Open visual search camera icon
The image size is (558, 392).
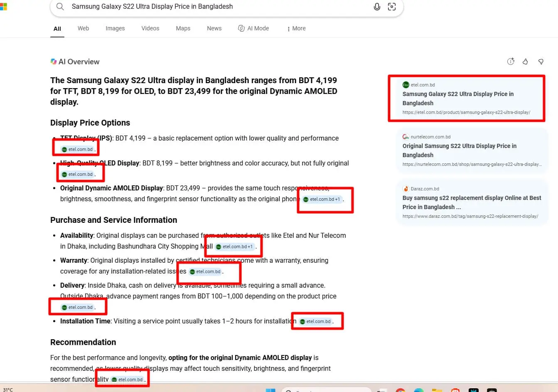[392, 7]
